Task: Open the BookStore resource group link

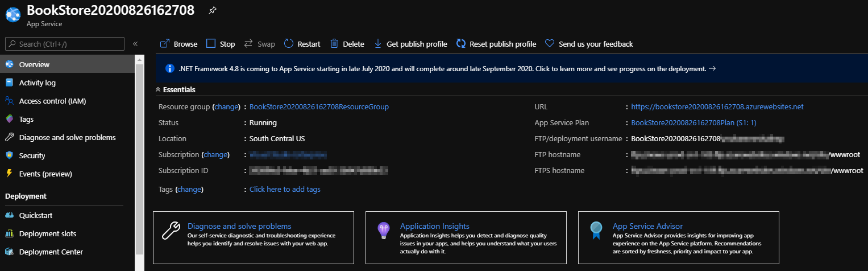Action: point(319,106)
